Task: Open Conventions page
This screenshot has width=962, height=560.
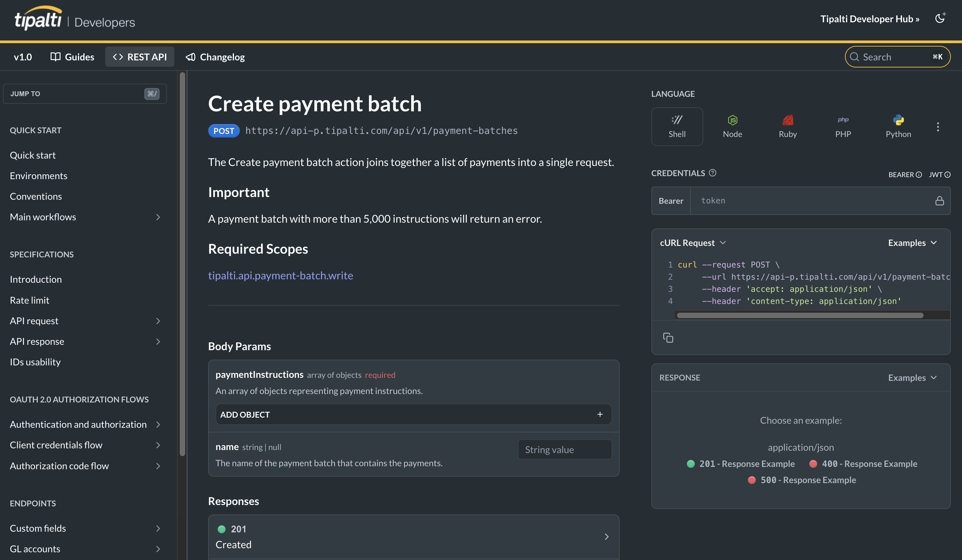Action: point(36,196)
